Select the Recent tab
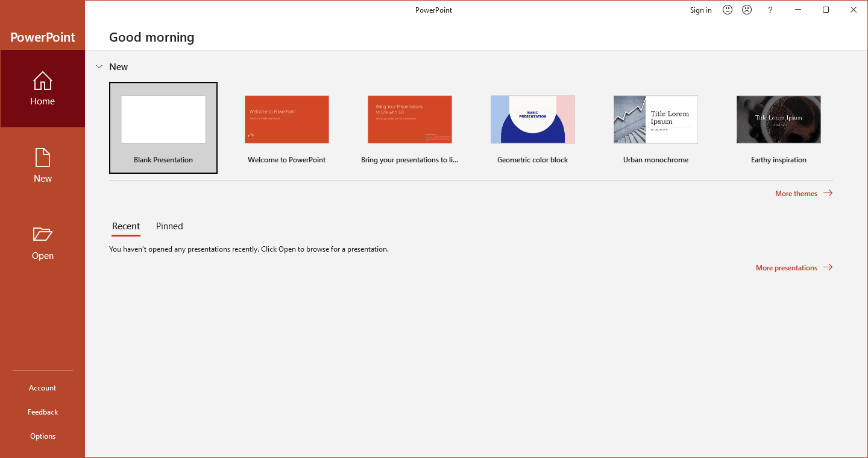 [x=126, y=226]
